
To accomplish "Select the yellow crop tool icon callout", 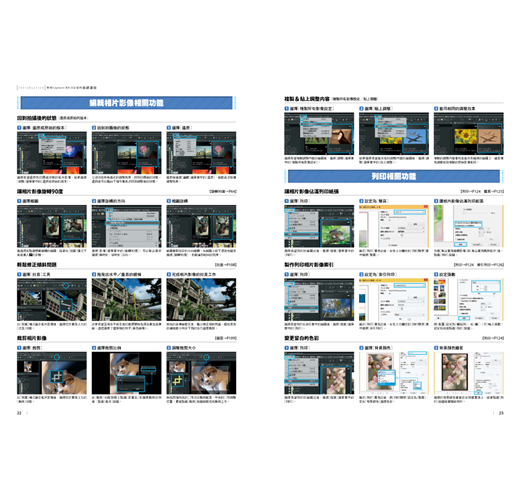I will click(178, 380).
